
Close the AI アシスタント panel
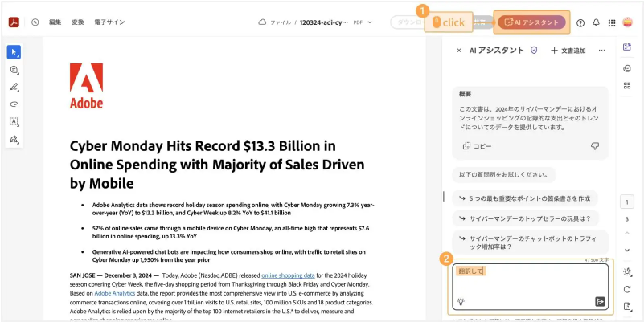[x=459, y=51]
